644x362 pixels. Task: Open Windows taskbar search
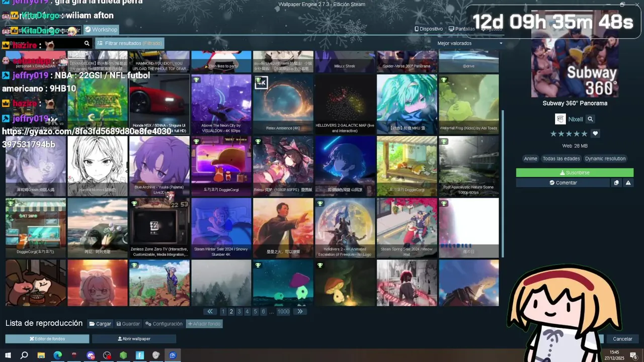click(x=24, y=355)
